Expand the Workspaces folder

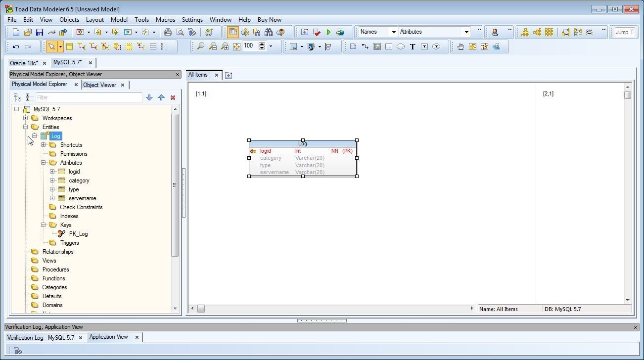click(x=26, y=118)
